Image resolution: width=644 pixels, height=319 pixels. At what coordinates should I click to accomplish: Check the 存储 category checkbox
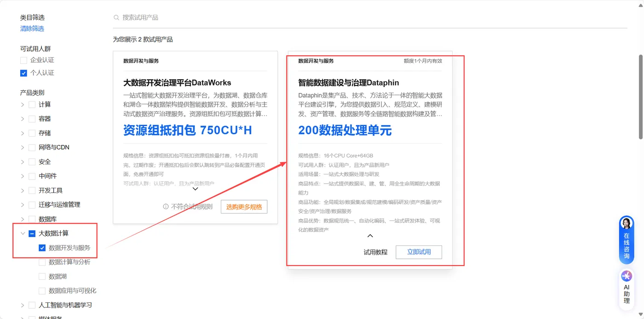tap(32, 133)
